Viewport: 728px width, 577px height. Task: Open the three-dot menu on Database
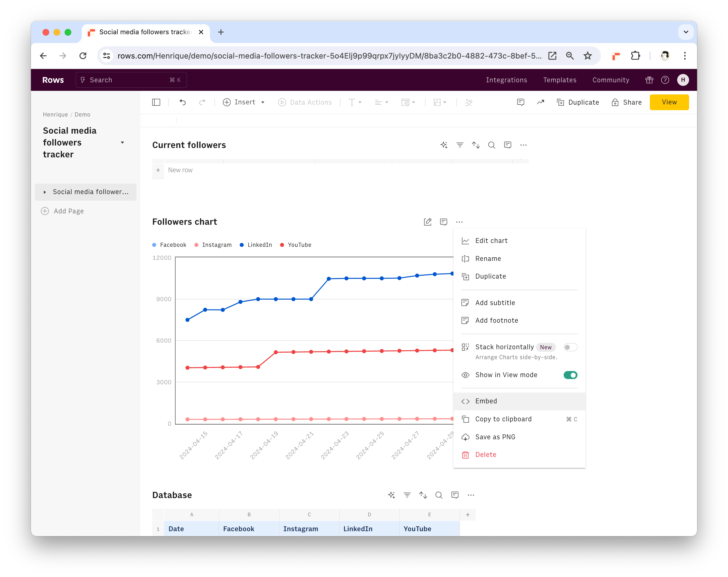(x=471, y=495)
